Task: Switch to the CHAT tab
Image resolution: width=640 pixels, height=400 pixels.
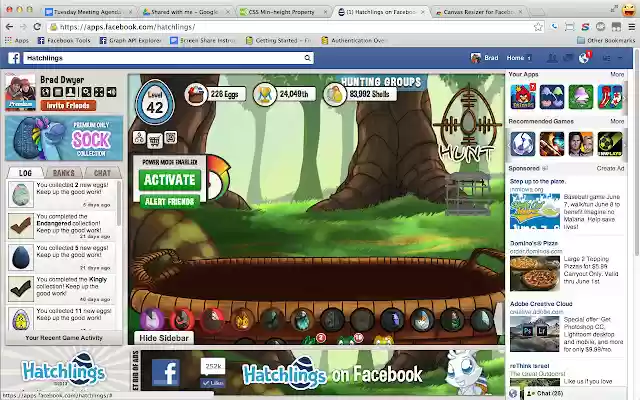Action: (102, 173)
